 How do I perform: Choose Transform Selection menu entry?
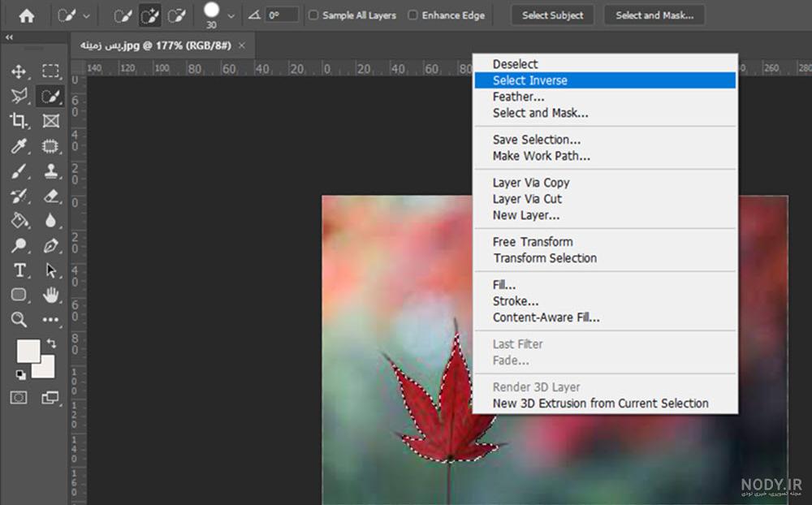(x=605, y=258)
